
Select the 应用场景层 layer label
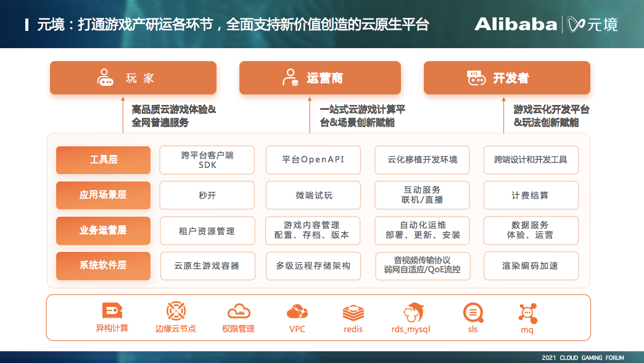(x=103, y=195)
